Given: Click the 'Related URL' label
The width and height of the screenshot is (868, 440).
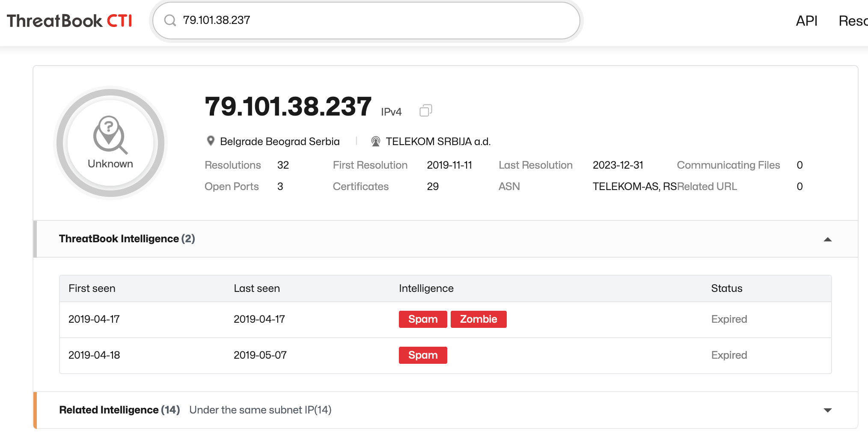Looking at the screenshot, I should 707,187.
